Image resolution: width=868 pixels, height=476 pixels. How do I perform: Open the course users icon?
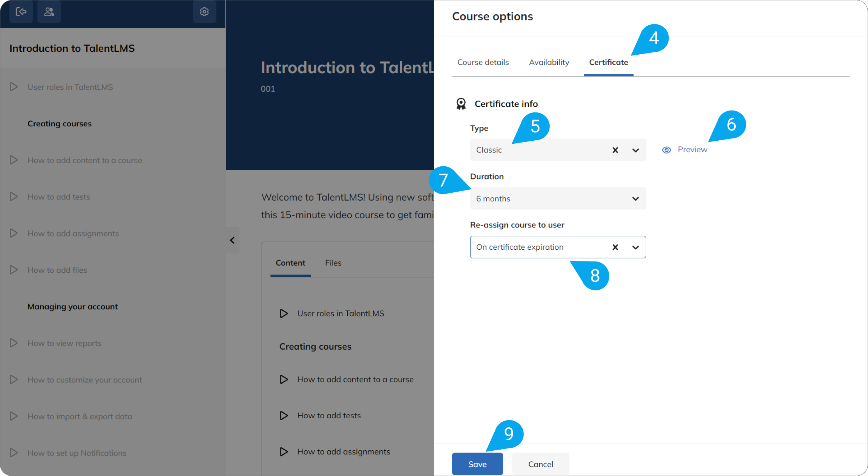49,12
